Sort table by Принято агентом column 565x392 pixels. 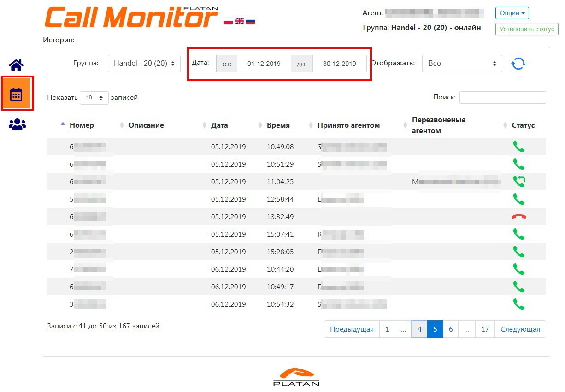click(x=349, y=125)
